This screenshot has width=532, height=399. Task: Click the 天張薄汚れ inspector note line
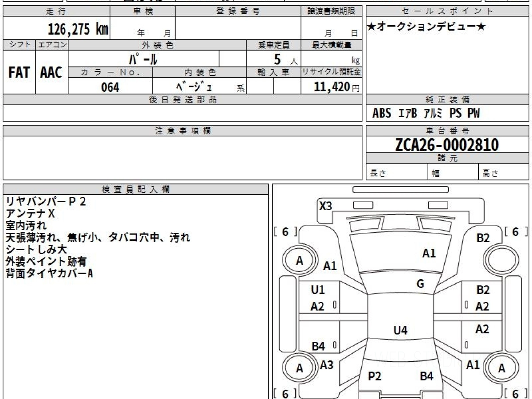98,237
